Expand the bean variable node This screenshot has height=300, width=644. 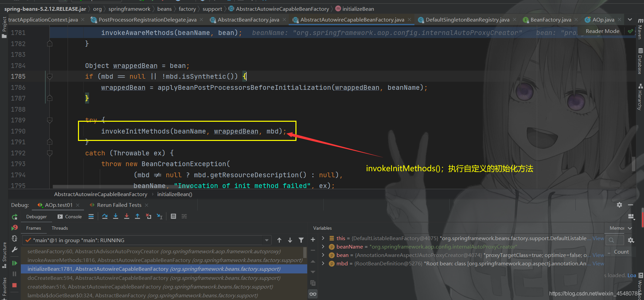[323, 255]
